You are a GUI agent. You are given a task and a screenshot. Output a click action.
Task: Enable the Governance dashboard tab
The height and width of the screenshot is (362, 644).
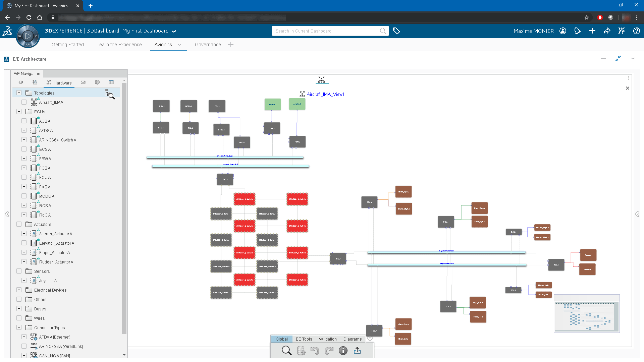(x=208, y=44)
